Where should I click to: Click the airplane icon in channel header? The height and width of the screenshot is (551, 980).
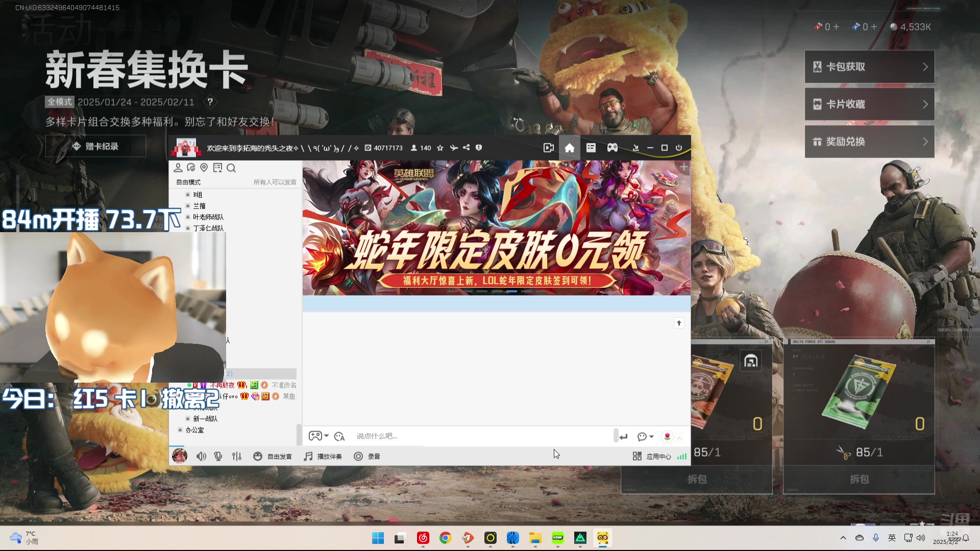point(454,148)
